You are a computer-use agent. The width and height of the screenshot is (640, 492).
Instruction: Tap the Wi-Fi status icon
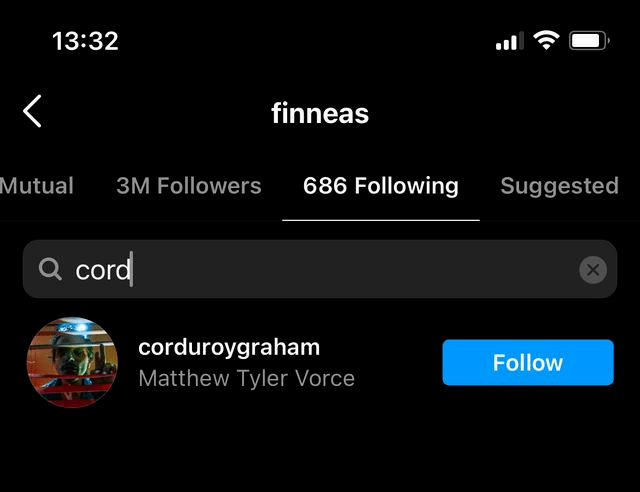pyautogui.click(x=546, y=40)
